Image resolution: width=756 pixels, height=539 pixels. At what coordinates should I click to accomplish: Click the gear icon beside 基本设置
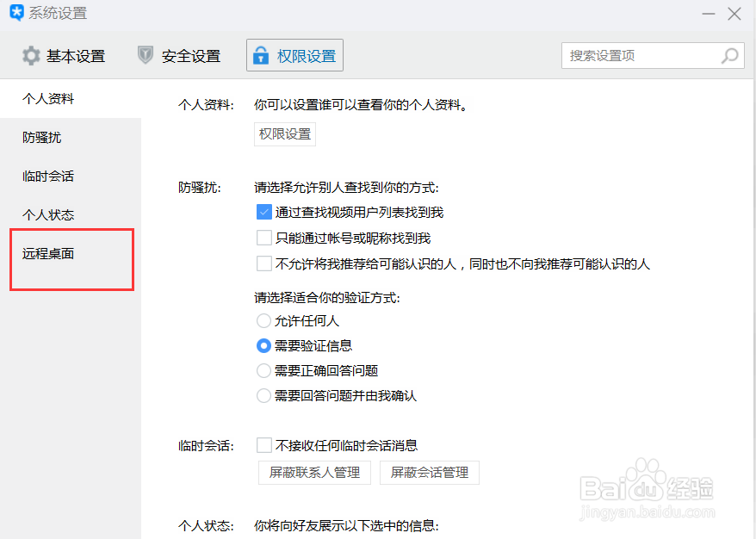coord(32,55)
